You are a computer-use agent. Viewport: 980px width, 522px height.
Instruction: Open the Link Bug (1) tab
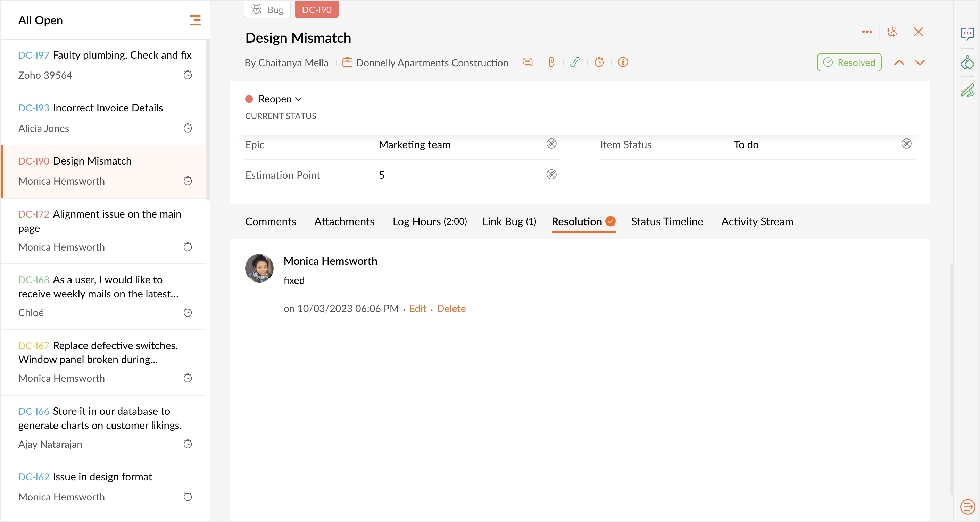click(509, 222)
